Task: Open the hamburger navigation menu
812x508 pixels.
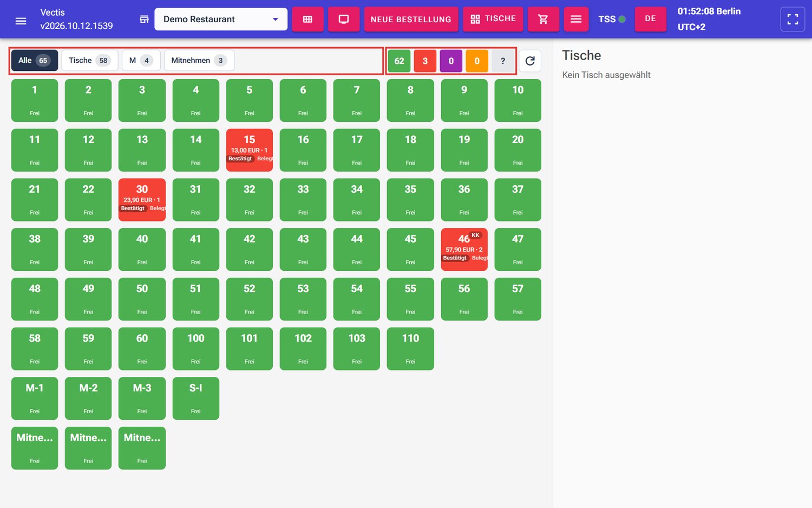Action: (21, 21)
